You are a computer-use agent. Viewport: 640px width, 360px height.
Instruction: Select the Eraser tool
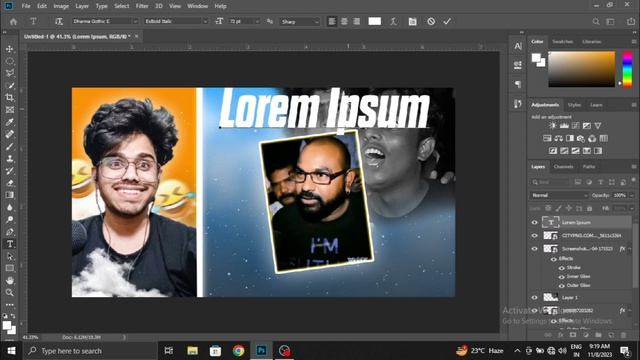tap(10, 183)
